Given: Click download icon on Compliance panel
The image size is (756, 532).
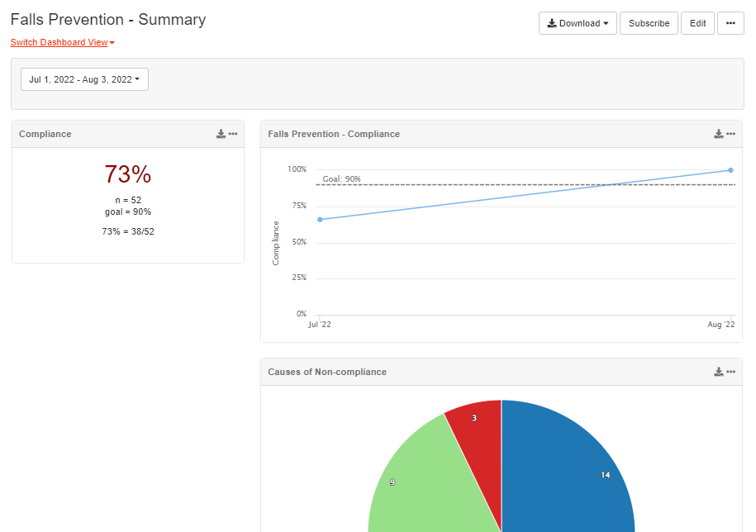Looking at the screenshot, I should pyautogui.click(x=221, y=134).
